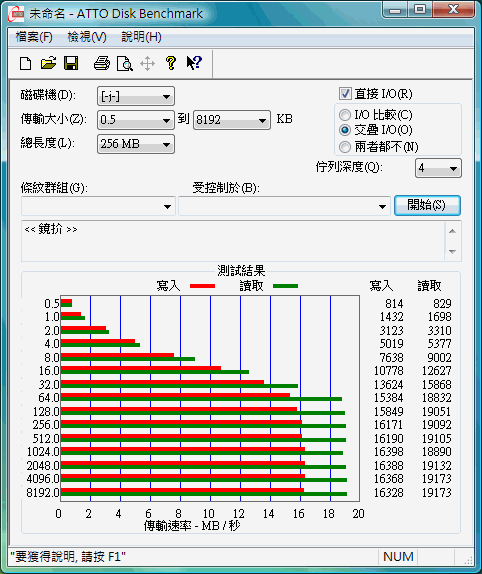Activate context help arrow-question icon
The image size is (482, 574).
(x=194, y=63)
